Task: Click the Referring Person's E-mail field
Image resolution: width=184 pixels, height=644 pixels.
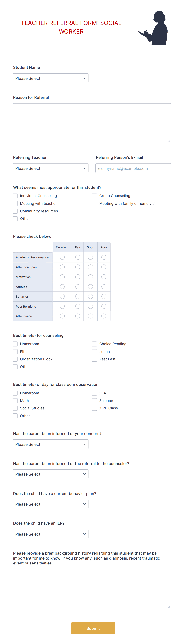Action: click(x=133, y=168)
